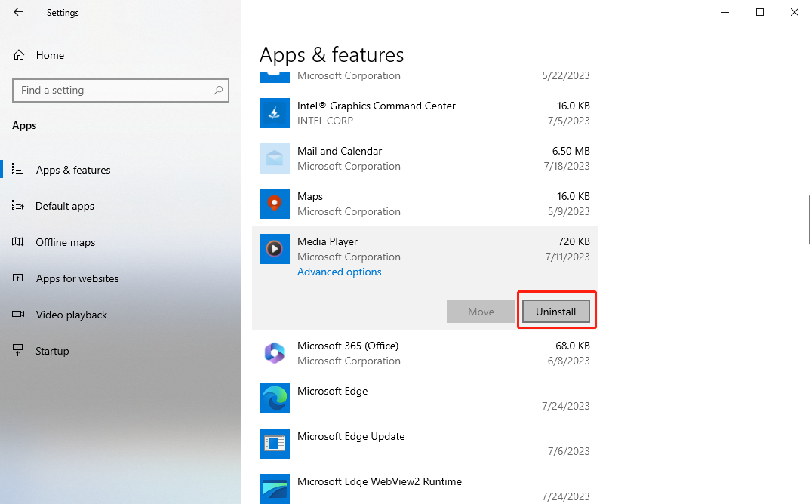Click the Media Player app name
812x504 pixels.
(x=328, y=241)
